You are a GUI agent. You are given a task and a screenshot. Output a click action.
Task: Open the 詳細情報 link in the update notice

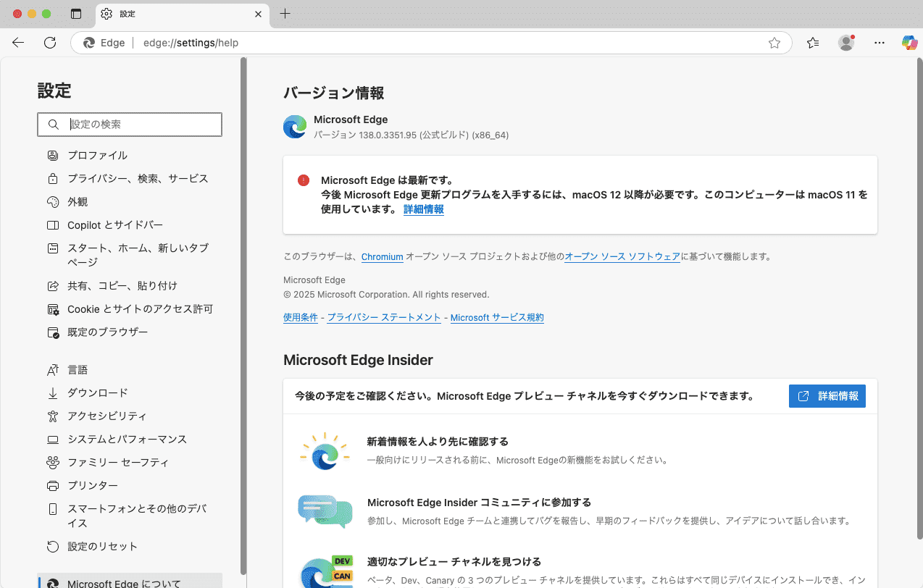coord(424,209)
